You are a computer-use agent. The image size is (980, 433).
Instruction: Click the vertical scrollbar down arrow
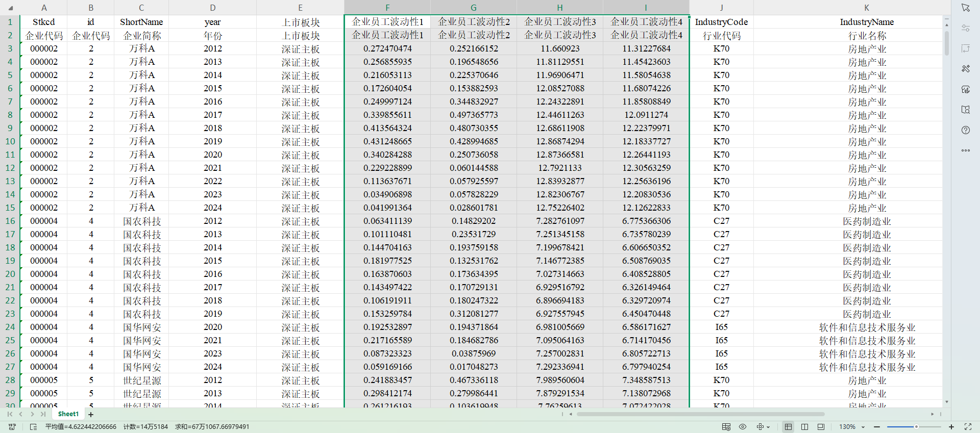coord(946,402)
